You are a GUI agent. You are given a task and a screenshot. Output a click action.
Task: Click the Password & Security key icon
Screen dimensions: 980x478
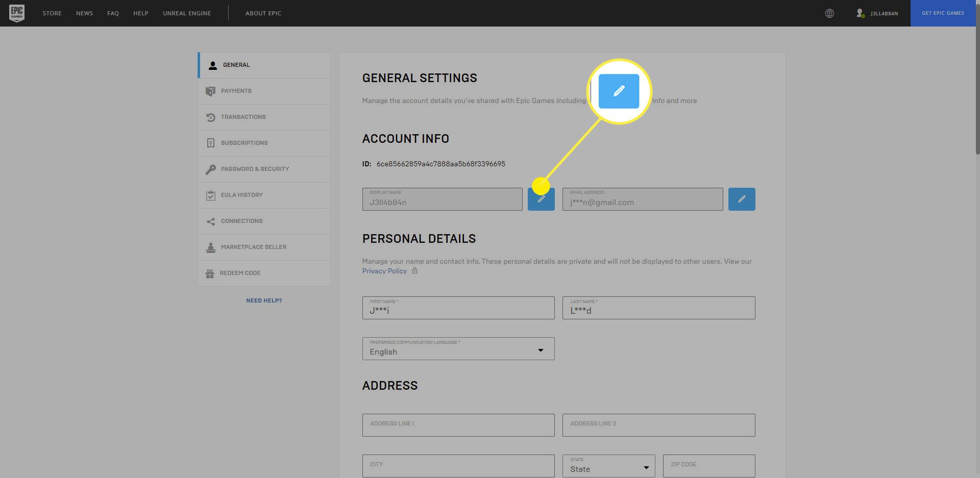pyautogui.click(x=210, y=169)
